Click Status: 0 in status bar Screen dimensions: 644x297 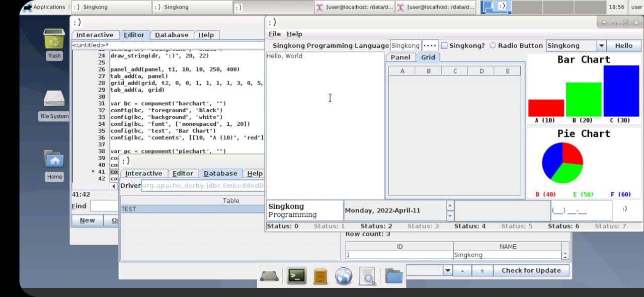click(282, 226)
